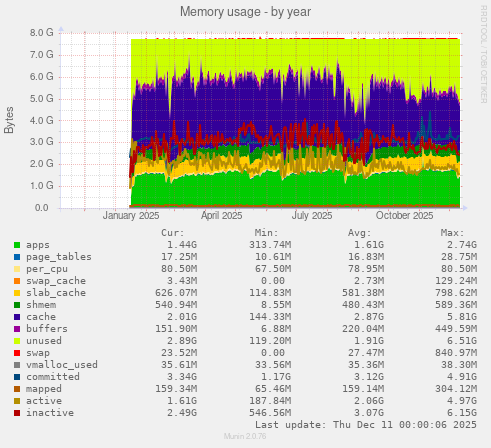Click the slab_cache yellow legend swatch
The width and height of the screenshot is (491, 448).
coord(17,293)
